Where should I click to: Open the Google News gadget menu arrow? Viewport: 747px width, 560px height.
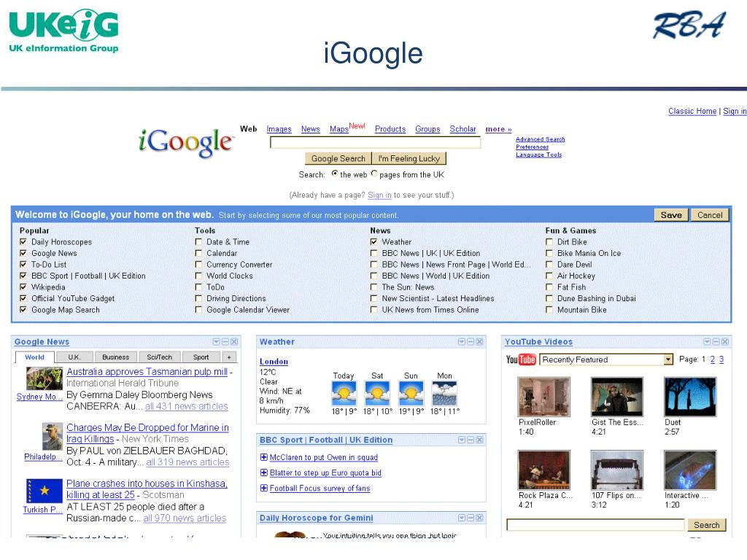click(216, 341)
